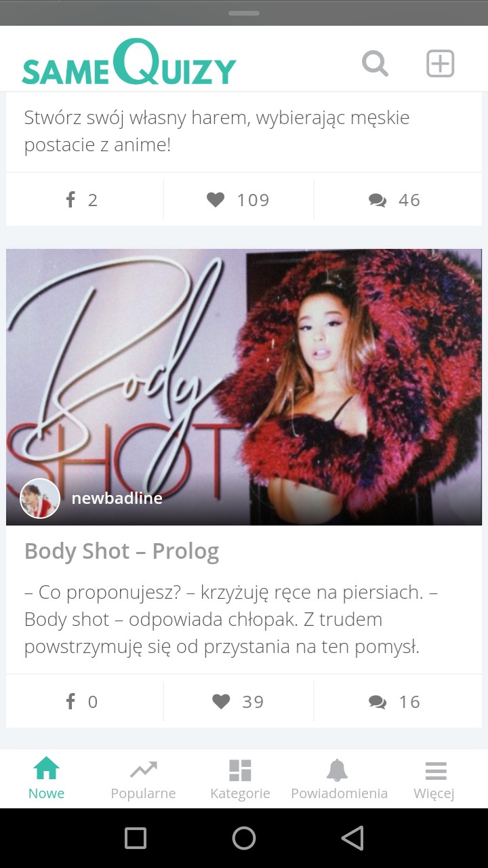Tap the Body Shot cover image
The height and width of the screenshot is (868, 488).
point(244,387)
